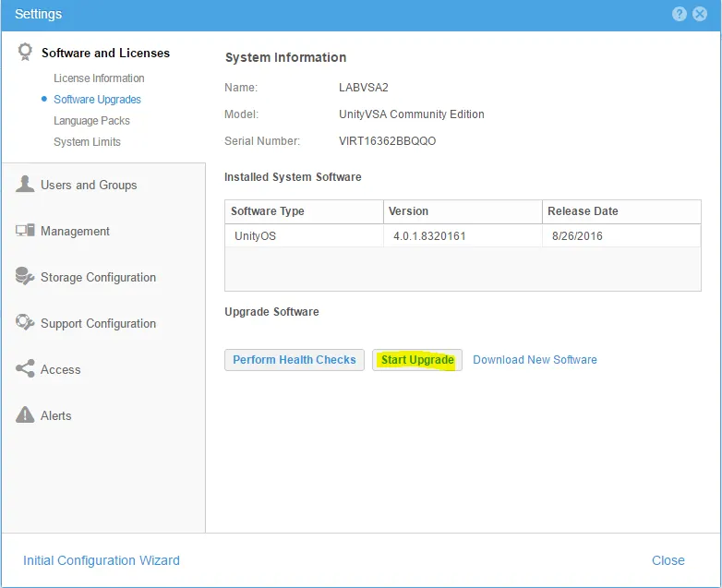Select License Information submenu
Image resolution: width=722 pixels, height=588 pixels.
(99, 78)
